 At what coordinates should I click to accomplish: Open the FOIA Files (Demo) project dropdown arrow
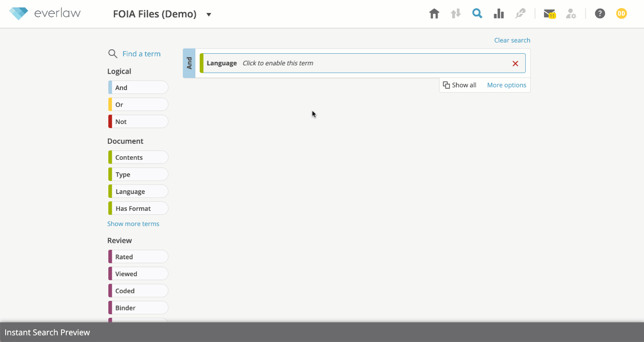(209, 15)
